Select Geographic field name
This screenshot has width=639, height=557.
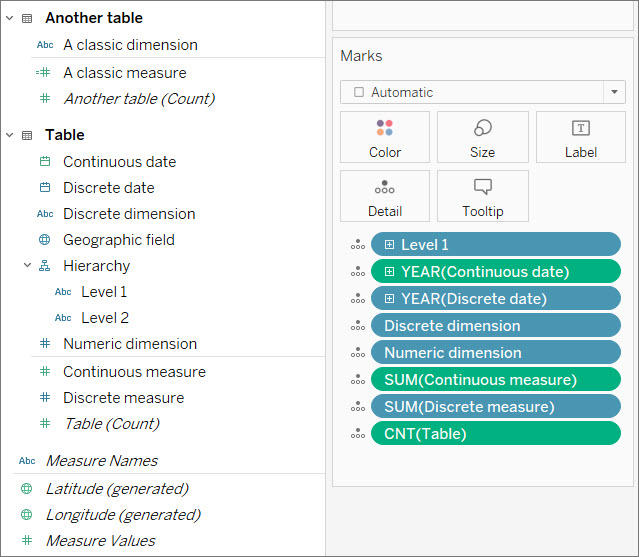(x=119, y=240)
